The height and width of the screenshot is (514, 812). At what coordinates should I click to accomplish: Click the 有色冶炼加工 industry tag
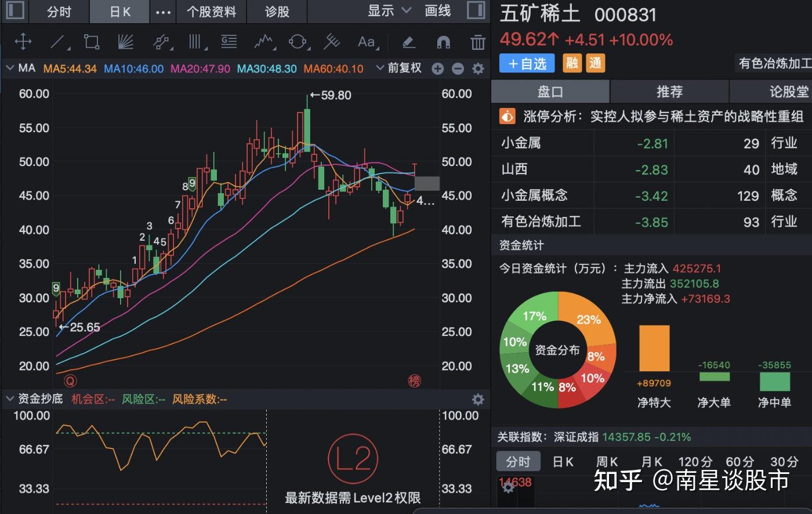coord(774,63)
